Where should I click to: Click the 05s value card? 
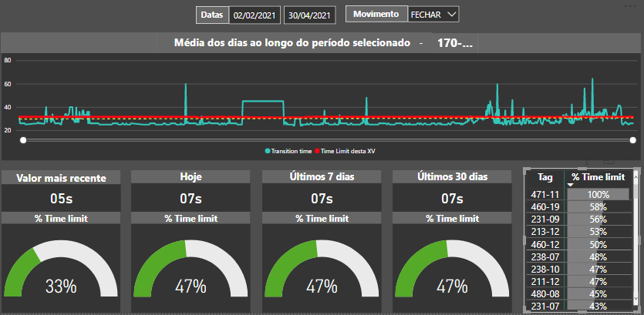pos(61,199)
